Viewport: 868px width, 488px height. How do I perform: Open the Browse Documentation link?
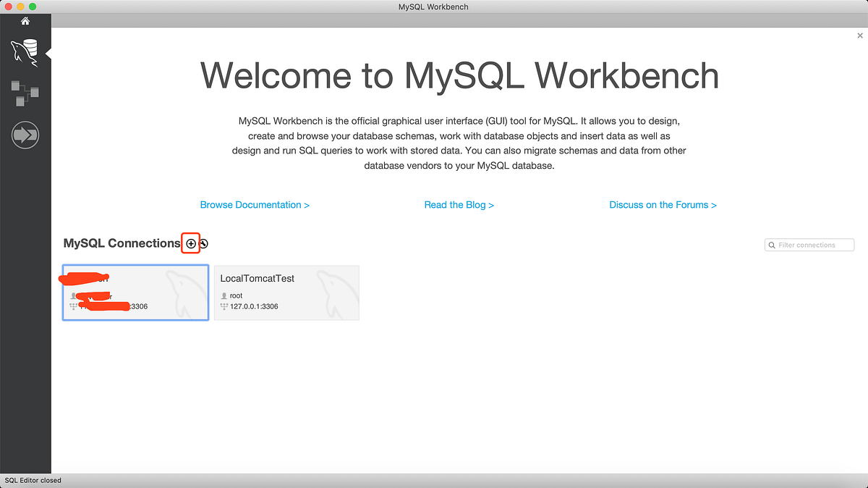[255, 205]
